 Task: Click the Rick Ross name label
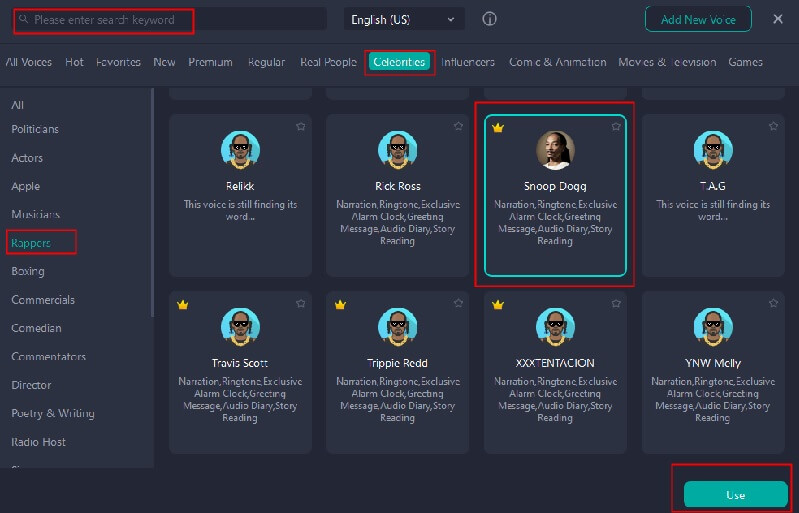tap(397, 186)
